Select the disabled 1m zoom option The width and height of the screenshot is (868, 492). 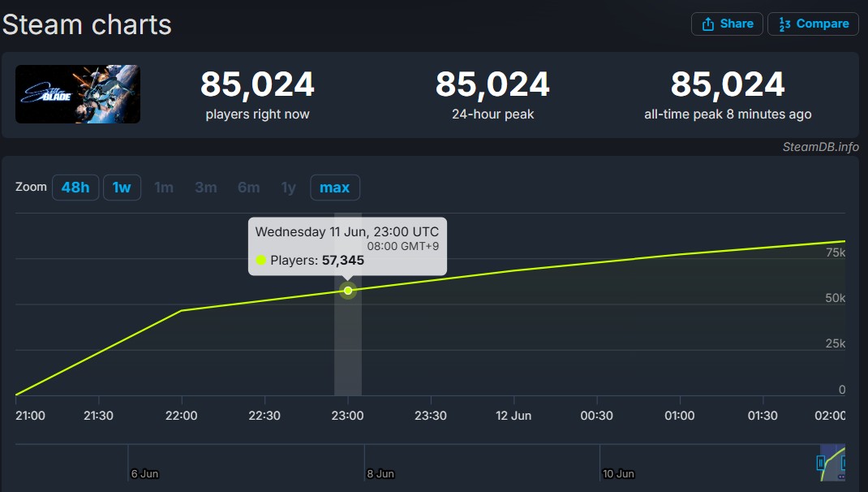point(164,188)
